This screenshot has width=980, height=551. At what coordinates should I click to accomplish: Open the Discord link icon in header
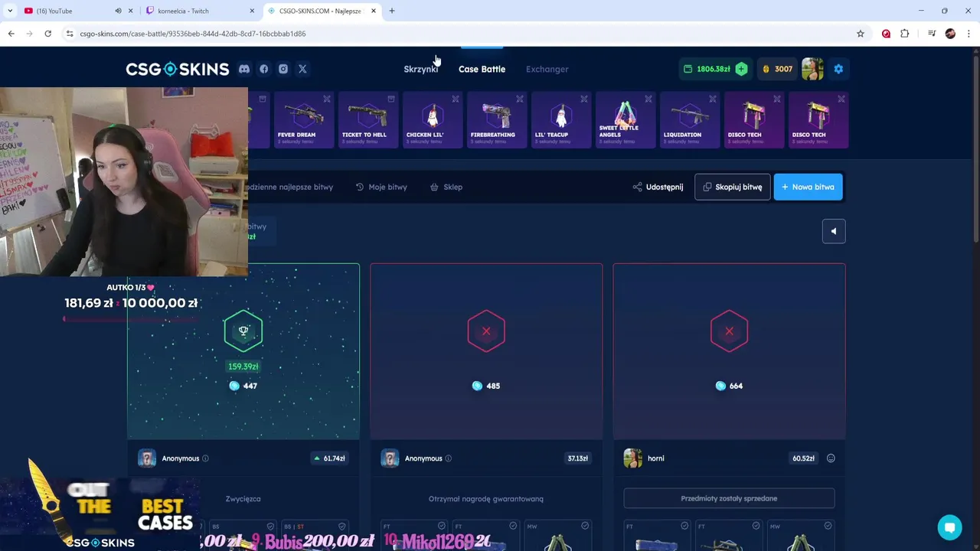pyautogui.click(x=244, y=69)
